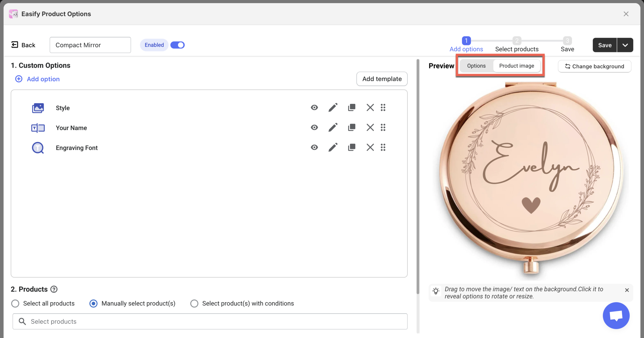Screen dimensions: 644x338
Task: Toggle the Enabled switch off
Action: click(x=177, y=45)
